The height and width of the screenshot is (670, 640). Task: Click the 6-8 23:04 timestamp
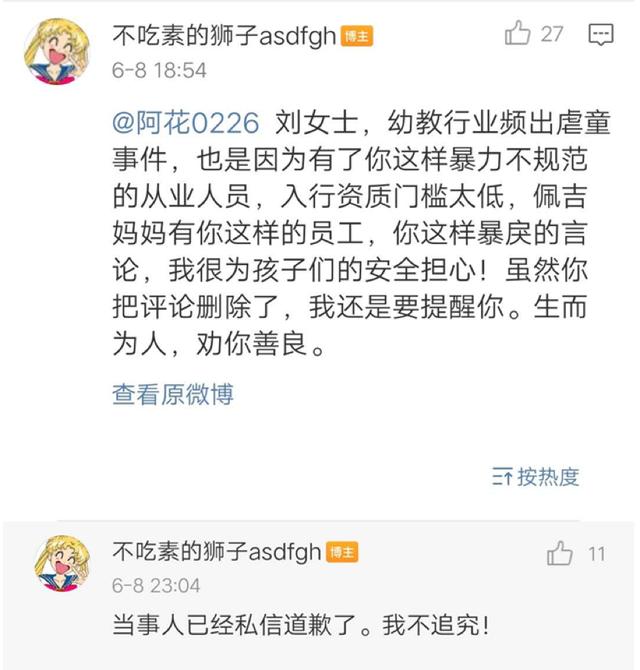tap(156, 585)
